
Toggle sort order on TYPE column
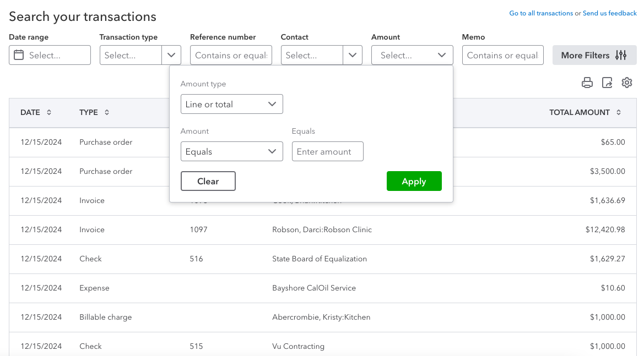coord(108,112)
